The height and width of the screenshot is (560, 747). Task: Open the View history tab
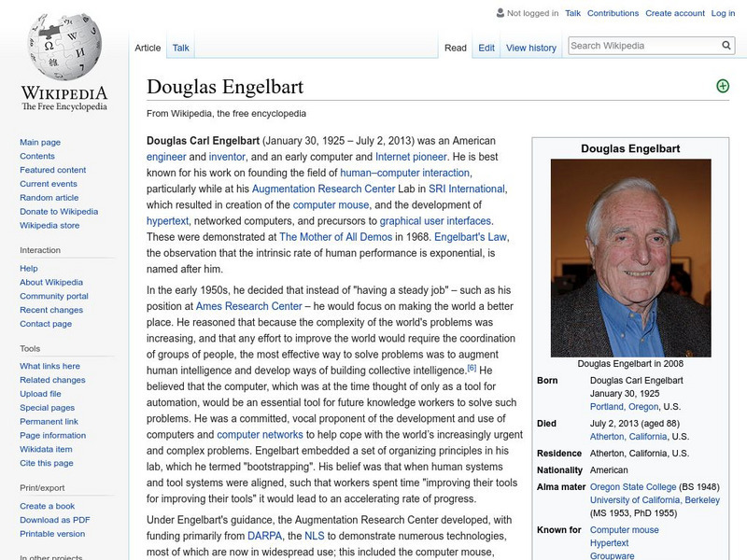pos(531,48)
